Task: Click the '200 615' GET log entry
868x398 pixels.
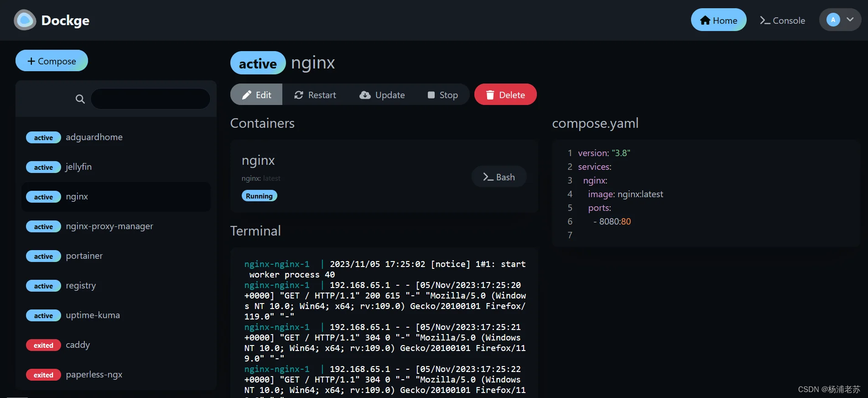Action: [x=385, y=301]
